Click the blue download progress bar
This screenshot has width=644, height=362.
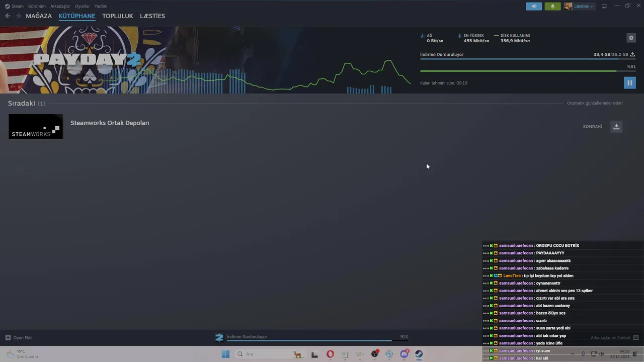528,59
